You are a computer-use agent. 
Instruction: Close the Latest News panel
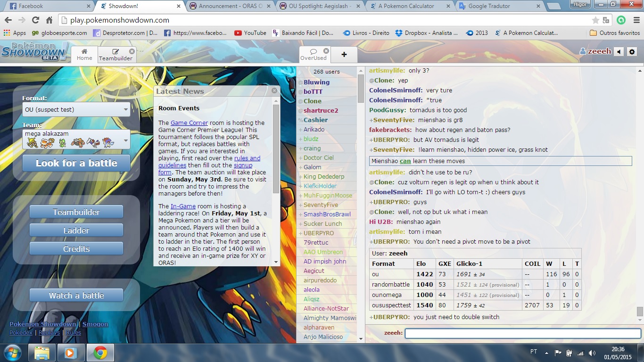[x=274, y=90]
